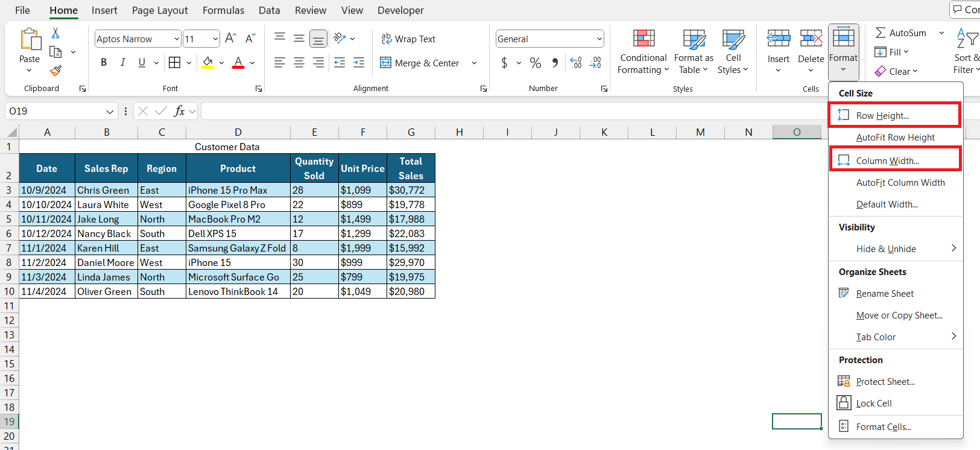The height and width of the screenshot is (450, 980).
Task: Toggle Merge & Center
Action: [419, 63]
